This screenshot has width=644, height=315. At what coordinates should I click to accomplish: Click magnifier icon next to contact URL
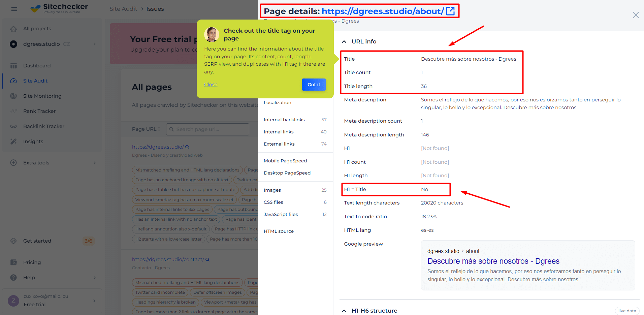(x=207, y=259)
